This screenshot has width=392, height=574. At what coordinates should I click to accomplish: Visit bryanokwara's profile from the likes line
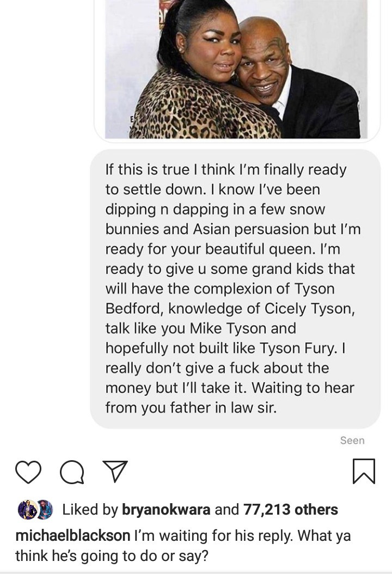166,510
